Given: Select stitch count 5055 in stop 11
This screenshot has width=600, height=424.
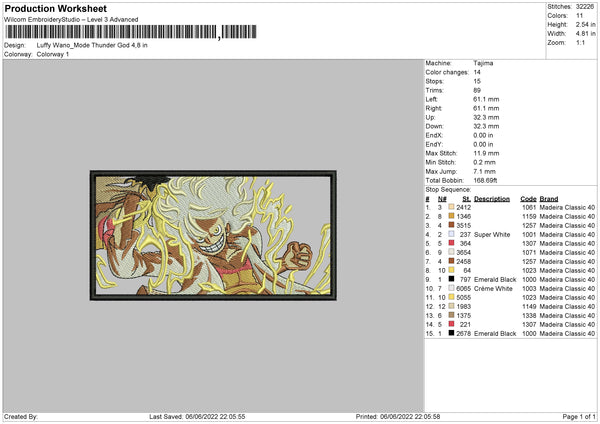Looking at the screenshot, I should click(463, 298).
